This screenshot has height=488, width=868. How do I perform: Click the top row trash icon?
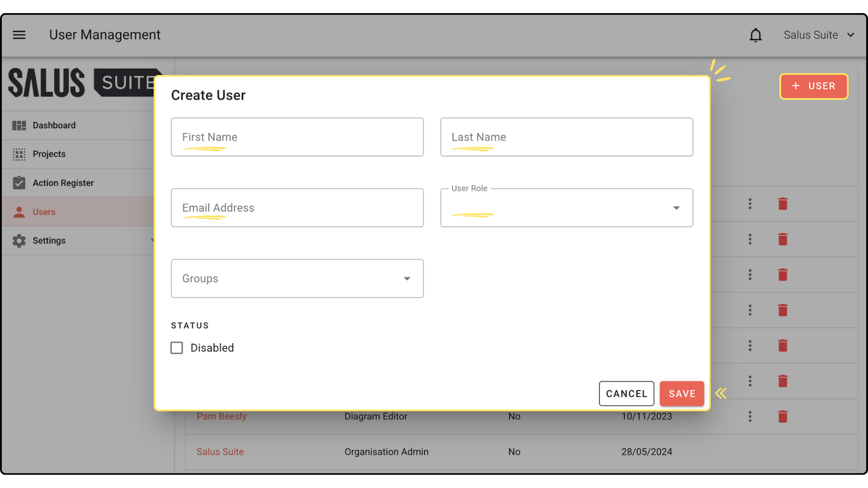pos(783,204)
